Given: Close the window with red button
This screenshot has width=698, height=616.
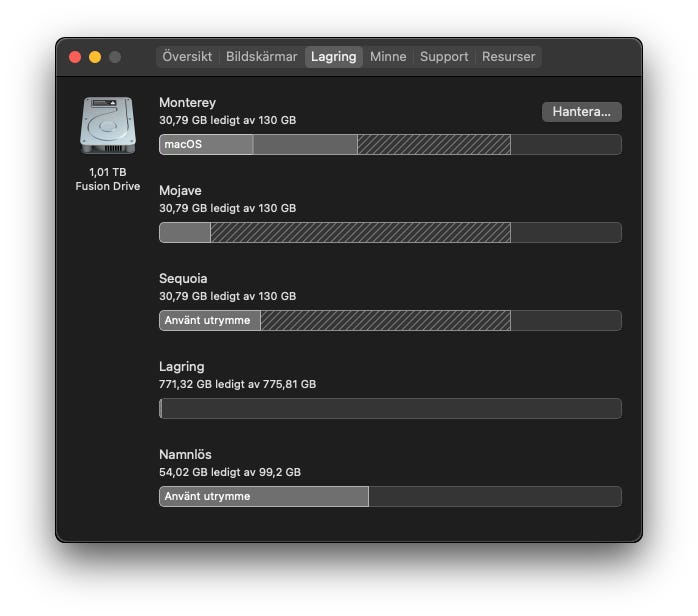Looking at the screenshot, I should pyautogui.click(x=75, y=57).
